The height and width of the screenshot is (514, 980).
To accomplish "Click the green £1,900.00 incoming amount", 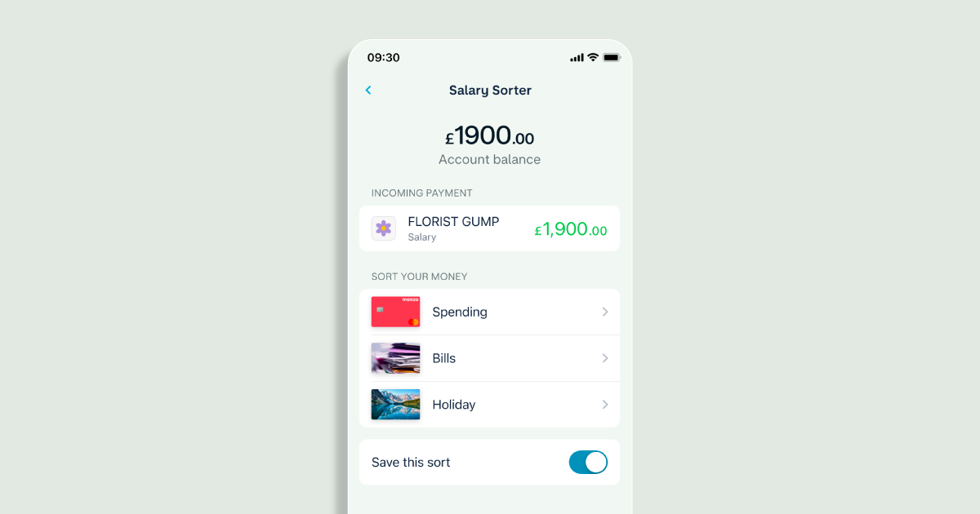I will pos(571,229).
